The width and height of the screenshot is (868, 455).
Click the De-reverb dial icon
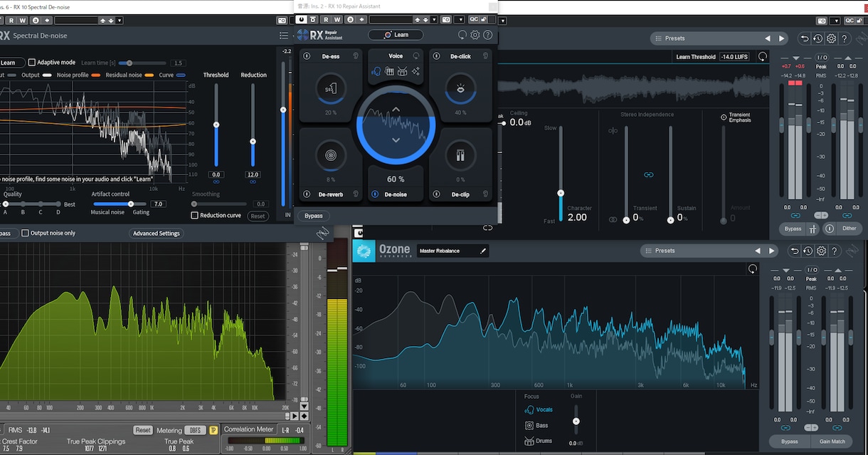(331, 155)
